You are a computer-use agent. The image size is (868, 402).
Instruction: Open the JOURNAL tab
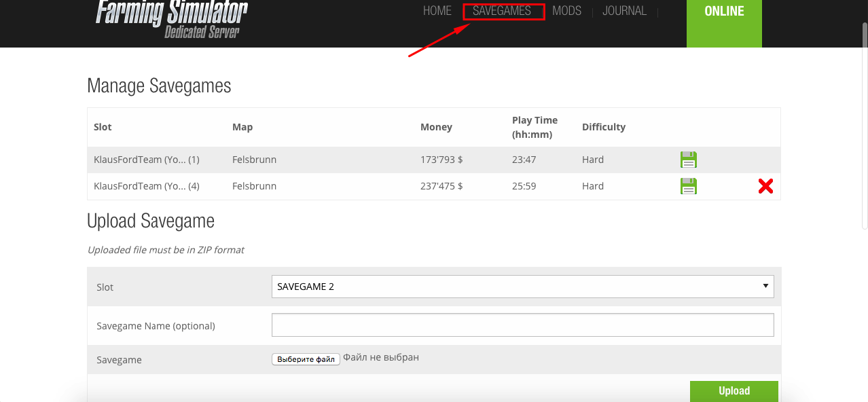(x=624, y=11)
